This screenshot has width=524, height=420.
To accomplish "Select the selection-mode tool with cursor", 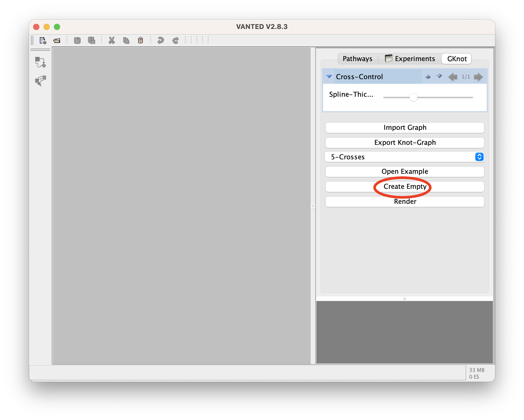I will pos(40,81).
